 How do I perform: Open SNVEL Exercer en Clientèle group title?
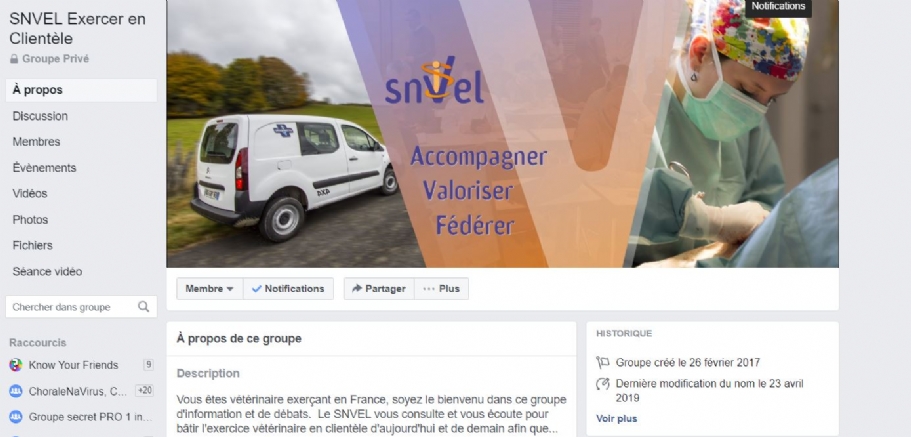(x=77, y=28)
